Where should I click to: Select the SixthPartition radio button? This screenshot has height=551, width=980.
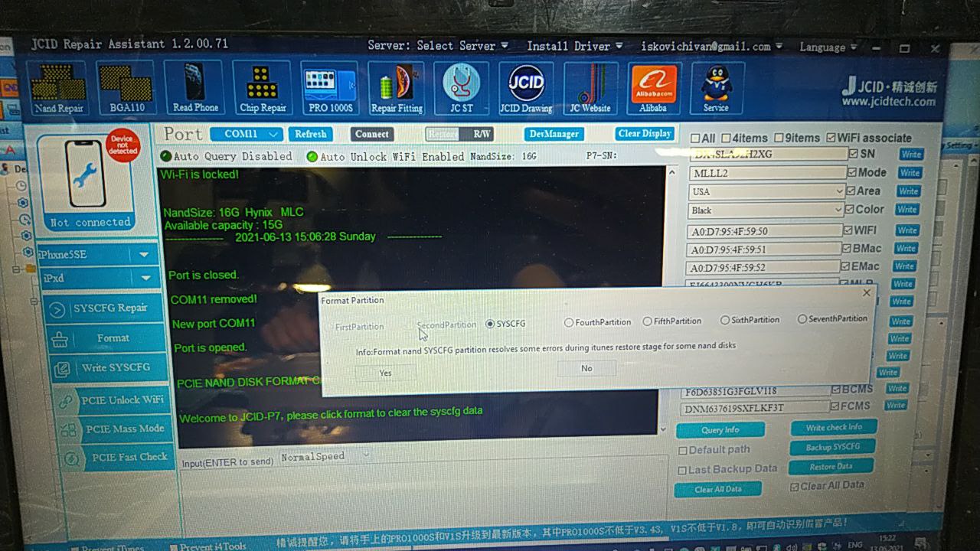[725, 320]
